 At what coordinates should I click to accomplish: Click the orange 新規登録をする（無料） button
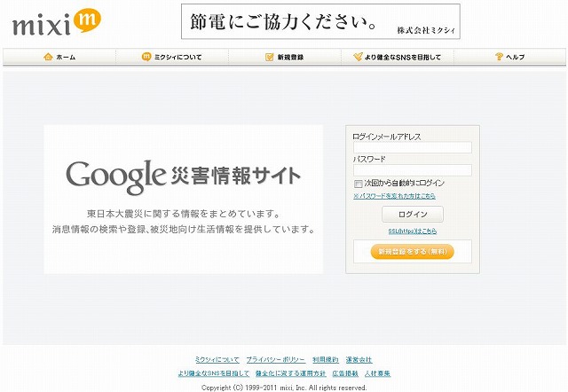412,252
